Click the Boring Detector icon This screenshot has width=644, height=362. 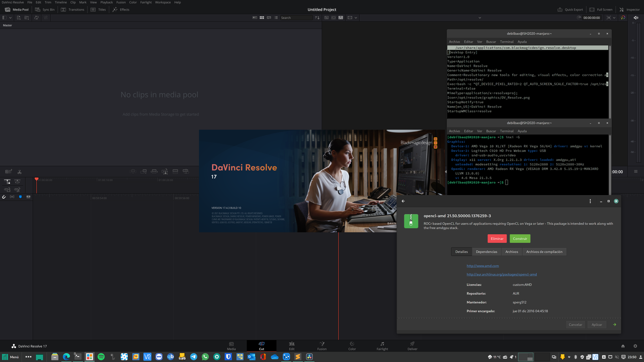point(8,172)
